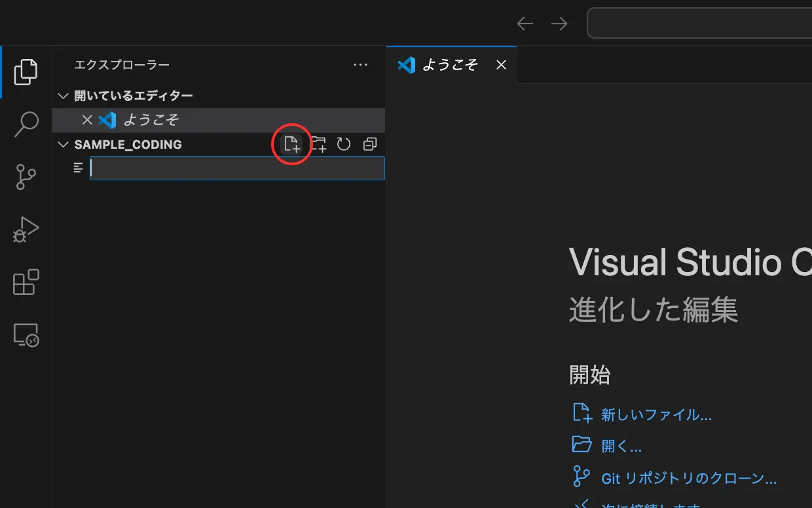Open the Explorer view in the activity bar
Screen dimensions: 812x508
(26, 71)
